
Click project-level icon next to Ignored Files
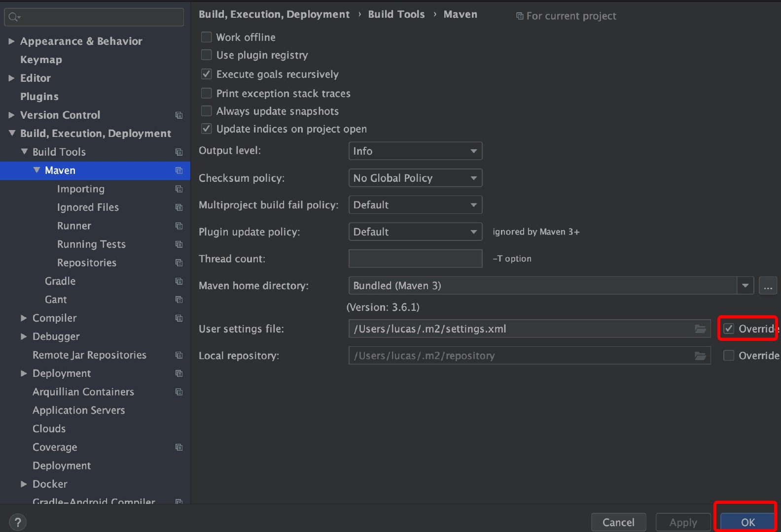click(x=179, y=207)
